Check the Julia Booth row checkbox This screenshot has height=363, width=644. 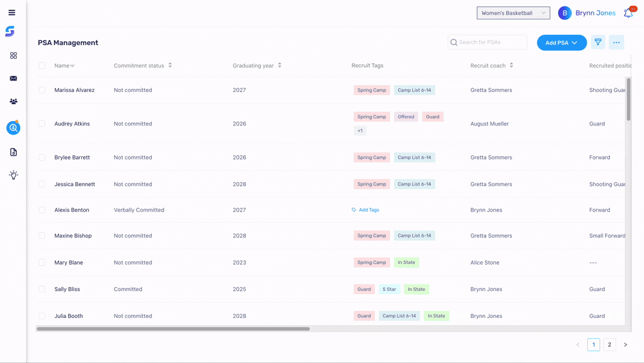42,316
